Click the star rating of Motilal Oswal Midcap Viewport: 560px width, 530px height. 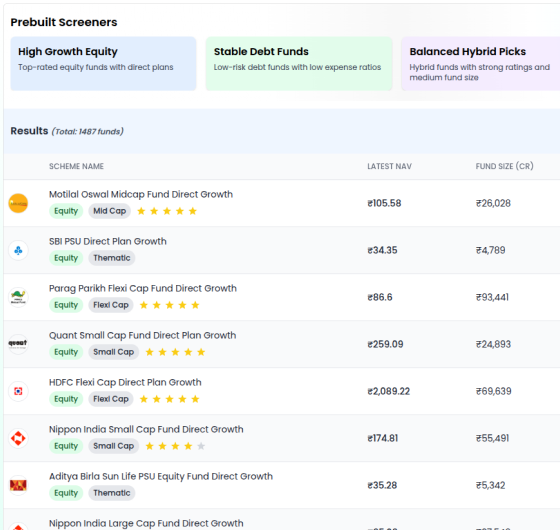(x=167, y=211)
